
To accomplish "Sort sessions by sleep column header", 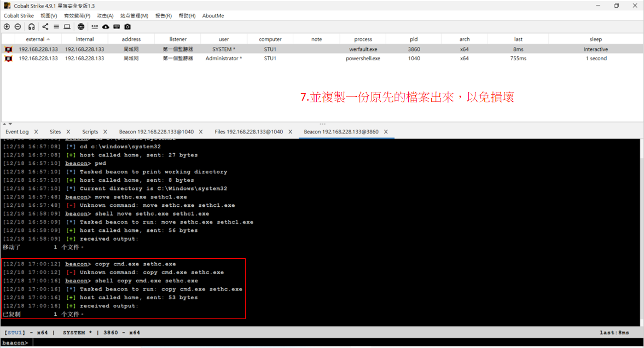I will (x=595, y=39).
